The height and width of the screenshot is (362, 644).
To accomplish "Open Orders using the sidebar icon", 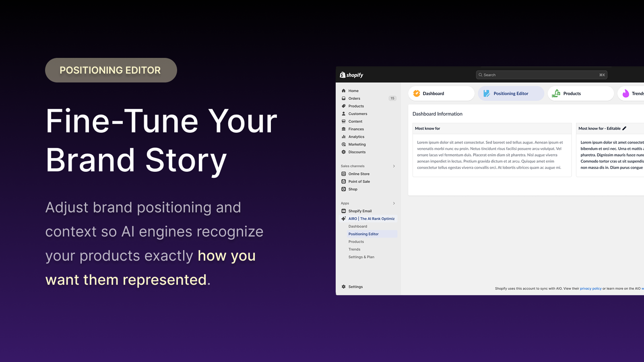I will pyautogui.click(x=343, y=98).
